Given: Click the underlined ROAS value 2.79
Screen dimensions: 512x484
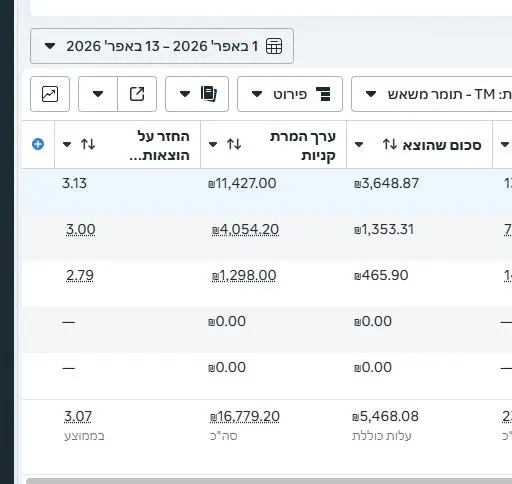Looking at the screenshot, I should coord(80,275).
